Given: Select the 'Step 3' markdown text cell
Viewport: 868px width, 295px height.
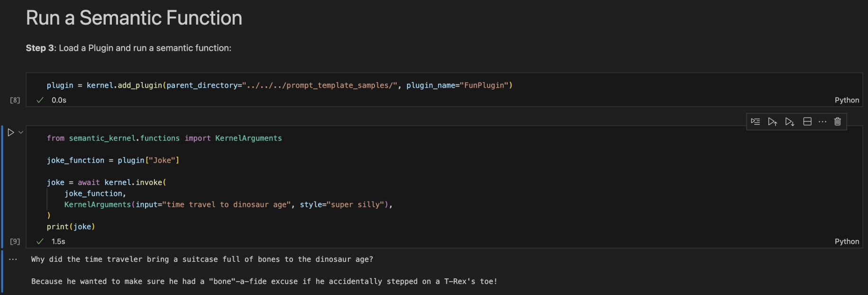Looking at the screenshot, I should (128, 48).
